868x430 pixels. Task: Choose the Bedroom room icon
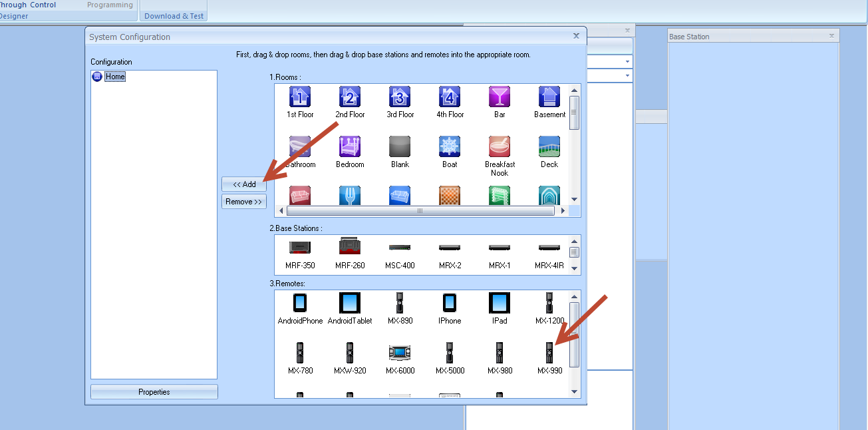pos(350,147)
